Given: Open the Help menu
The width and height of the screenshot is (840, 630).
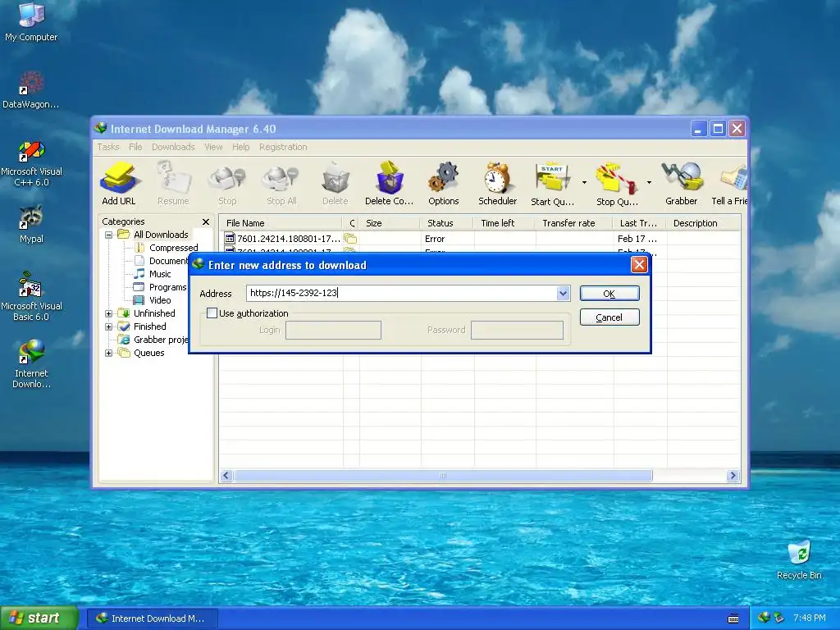Looking at the screenshot, I should [x=240, y=147].
